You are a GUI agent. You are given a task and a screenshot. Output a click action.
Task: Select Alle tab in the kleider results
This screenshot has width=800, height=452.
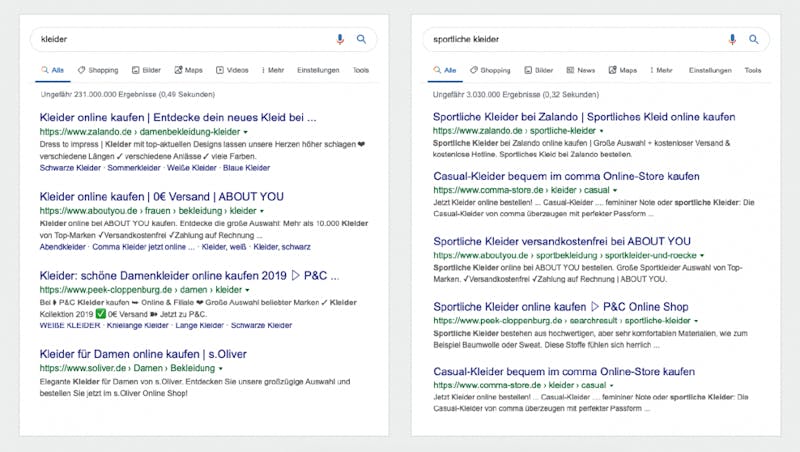point(53,70)
